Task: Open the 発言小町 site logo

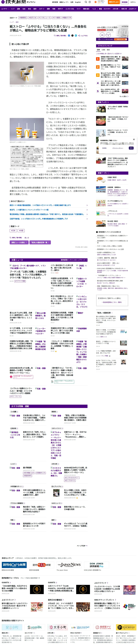Action: (x=12, y=627)
